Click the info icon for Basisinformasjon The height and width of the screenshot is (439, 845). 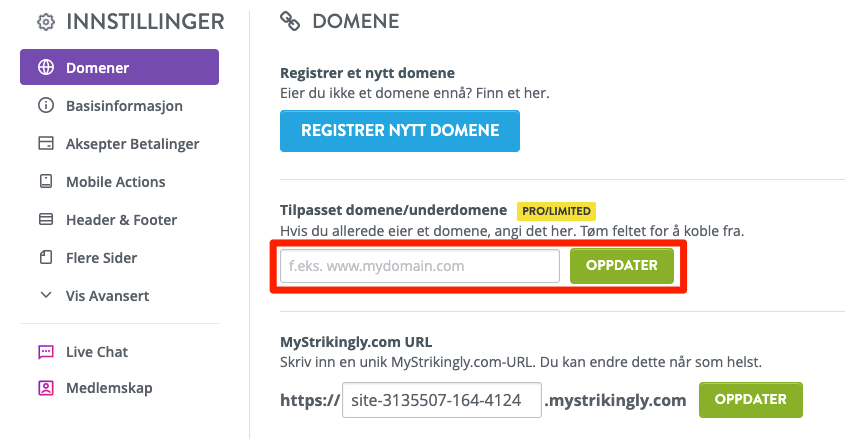[x=46, y=105]
